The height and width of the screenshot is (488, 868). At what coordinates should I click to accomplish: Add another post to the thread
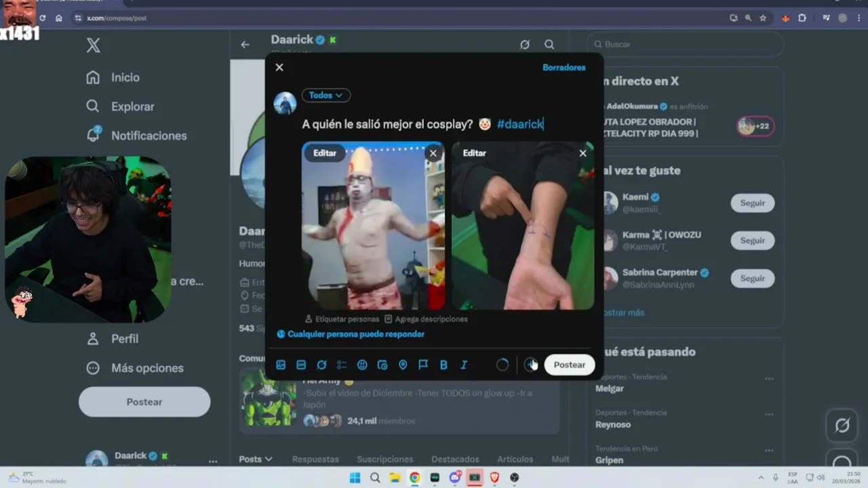[531, 365]
